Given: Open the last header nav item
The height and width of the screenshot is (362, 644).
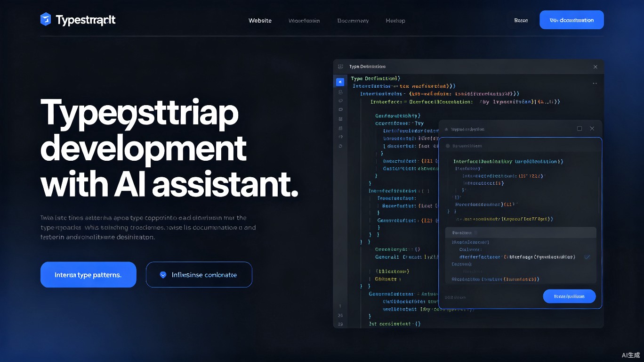Looking at the screenshot, I should (395, 21).
